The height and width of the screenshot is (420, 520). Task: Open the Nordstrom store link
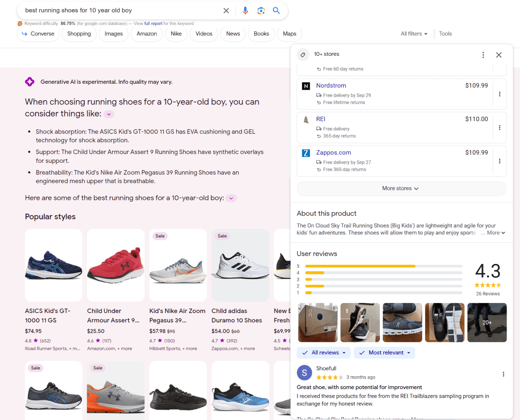point(331,86)
